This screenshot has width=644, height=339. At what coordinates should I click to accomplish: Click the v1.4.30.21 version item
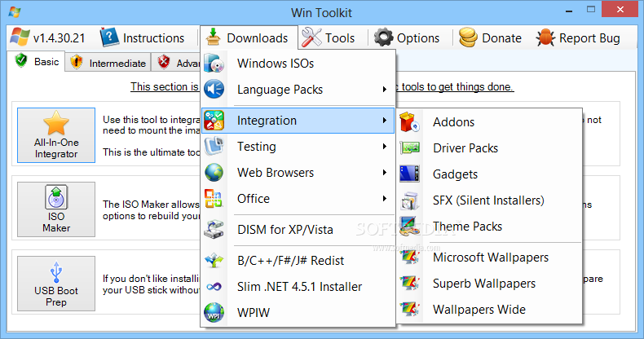[47, 37]
